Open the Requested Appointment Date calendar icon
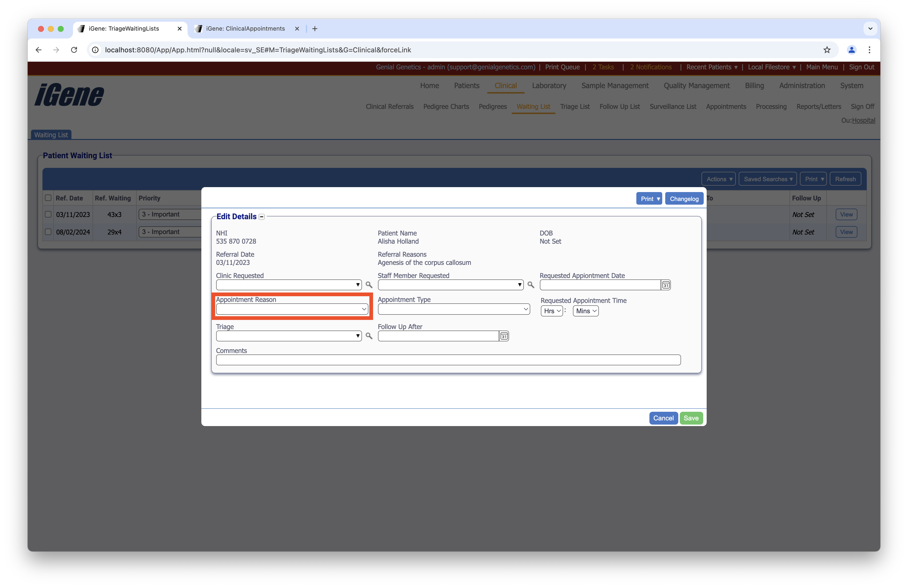Image resolution: width=908 pixels, height=588 pixels. pos(666,285)
